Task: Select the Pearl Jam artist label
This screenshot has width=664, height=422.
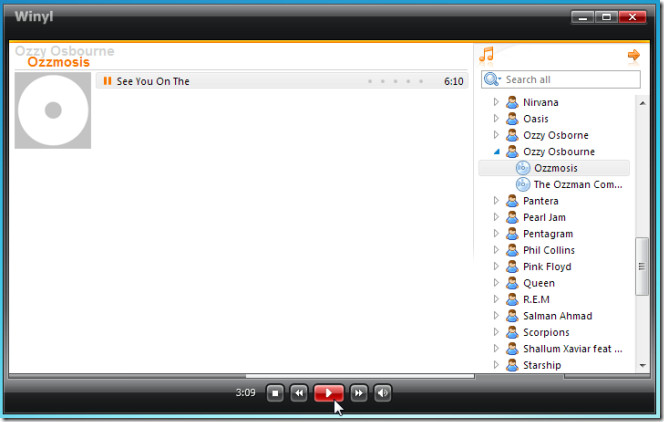Action: click(x=544, y=218)
